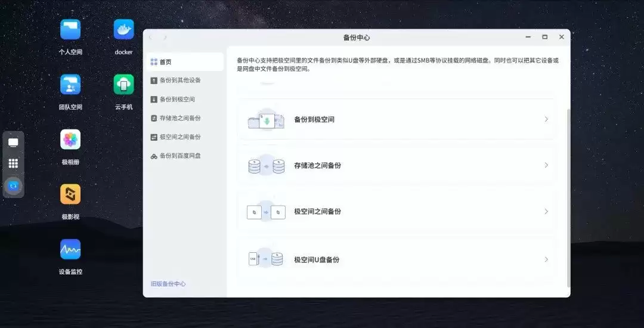Open 团队空间 desktop icon
The width and height of the screenshot is (644, 328).
pos(70,85)
